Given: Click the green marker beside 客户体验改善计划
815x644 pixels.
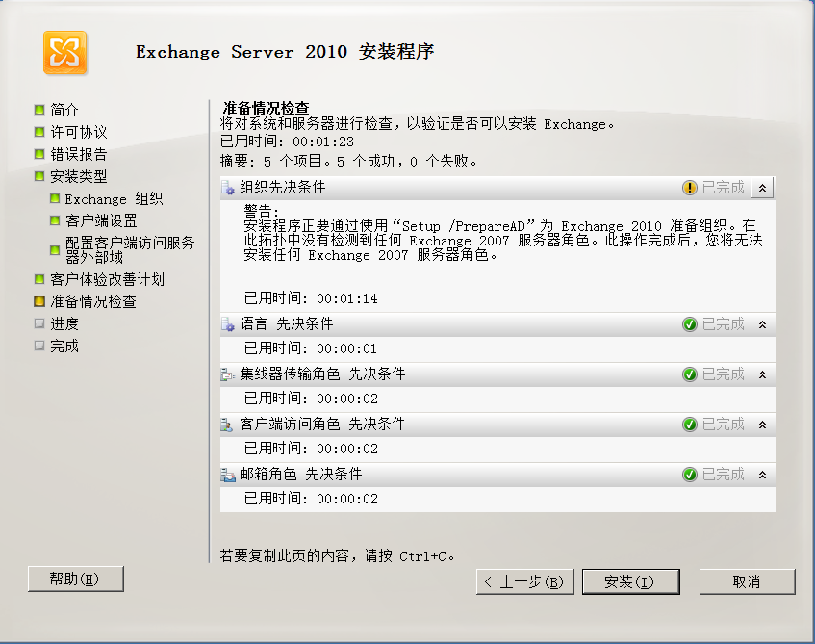Looking at the screenshot, I should [x=39, y=279].
